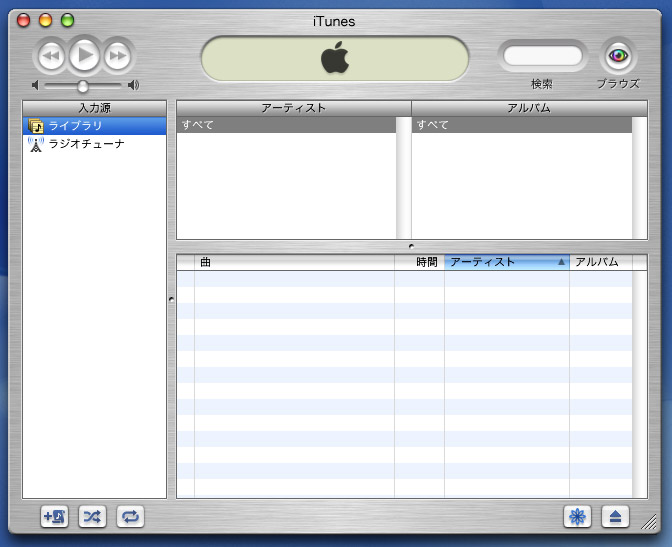Toggle repeat playback button

130,517
